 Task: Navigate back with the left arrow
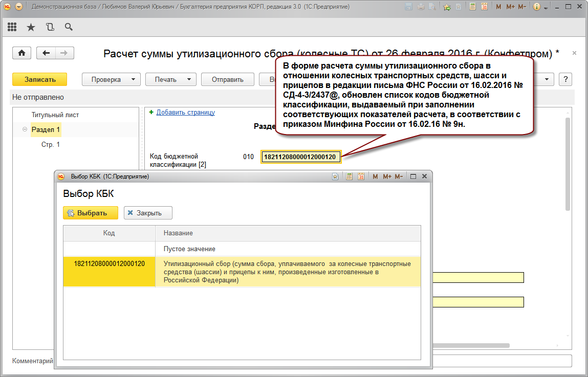(x=47, y=53)
